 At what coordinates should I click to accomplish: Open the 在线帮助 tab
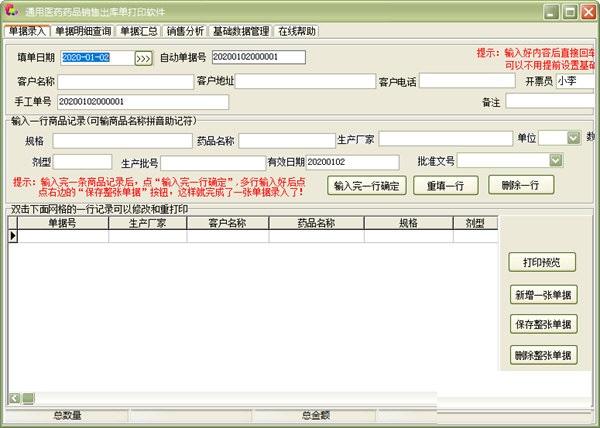[297, 31]
